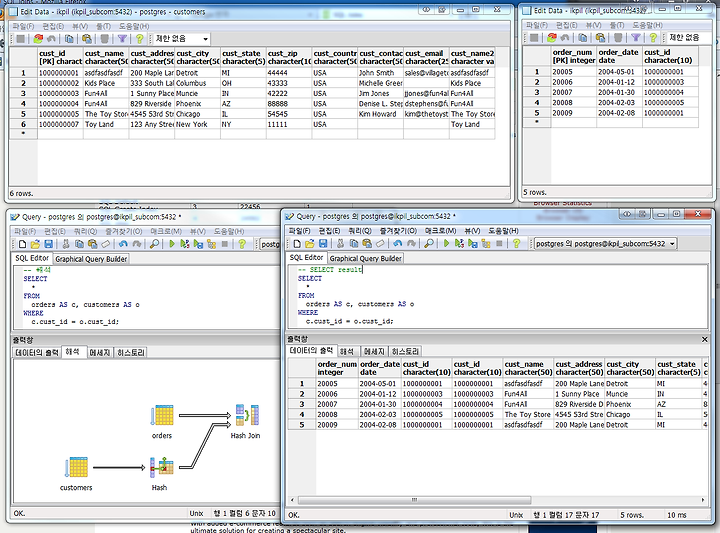Click Explain query icon in left Query window
The image size is (720, 533).
click(x=212, y=244)
